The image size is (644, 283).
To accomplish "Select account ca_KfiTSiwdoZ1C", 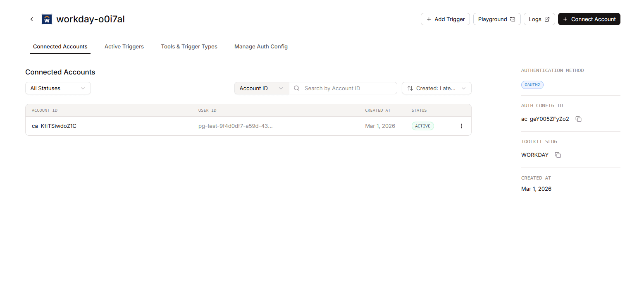I will pyautogui.click(x=54, y=126).
